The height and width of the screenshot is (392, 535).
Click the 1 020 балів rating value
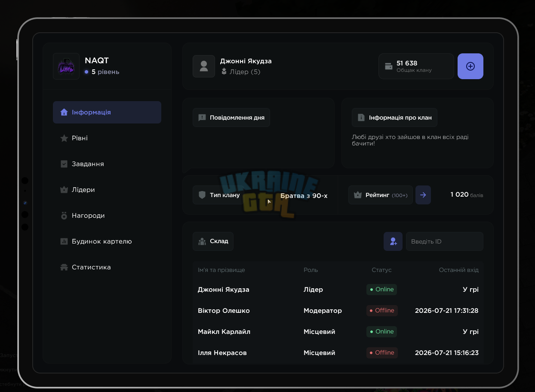(467, 194)
